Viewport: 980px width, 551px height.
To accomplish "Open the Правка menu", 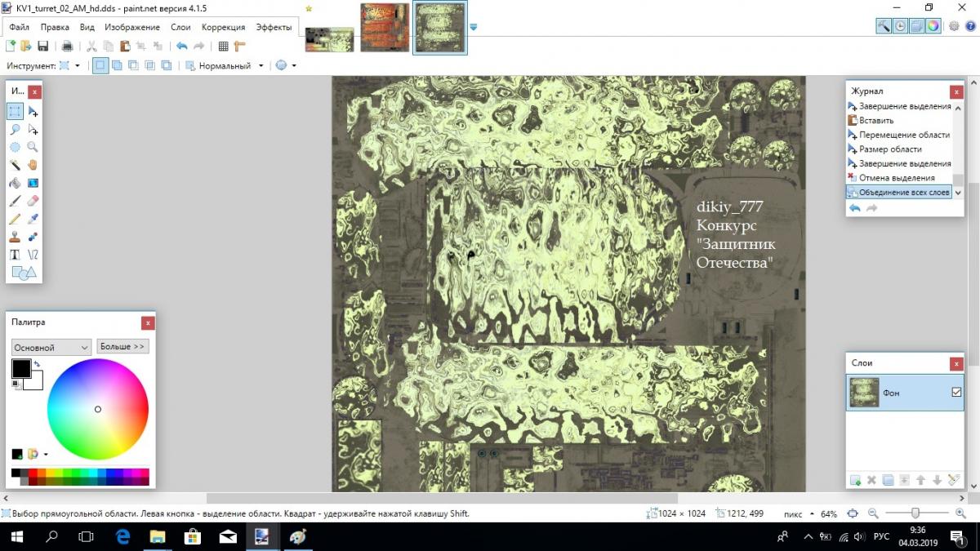I will (x=55, y=27).
